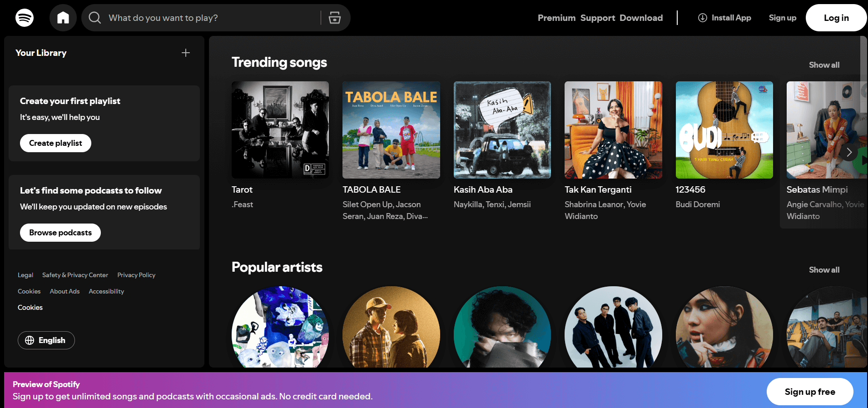
Task: Click the Log in button
Action: (x=836, y=18)
